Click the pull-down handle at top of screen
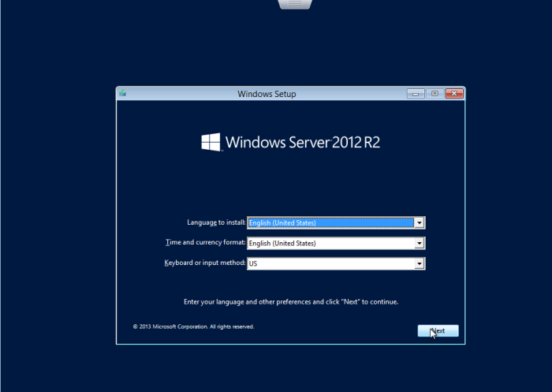Viewport: 552px width, 392px height. (295, 4)
